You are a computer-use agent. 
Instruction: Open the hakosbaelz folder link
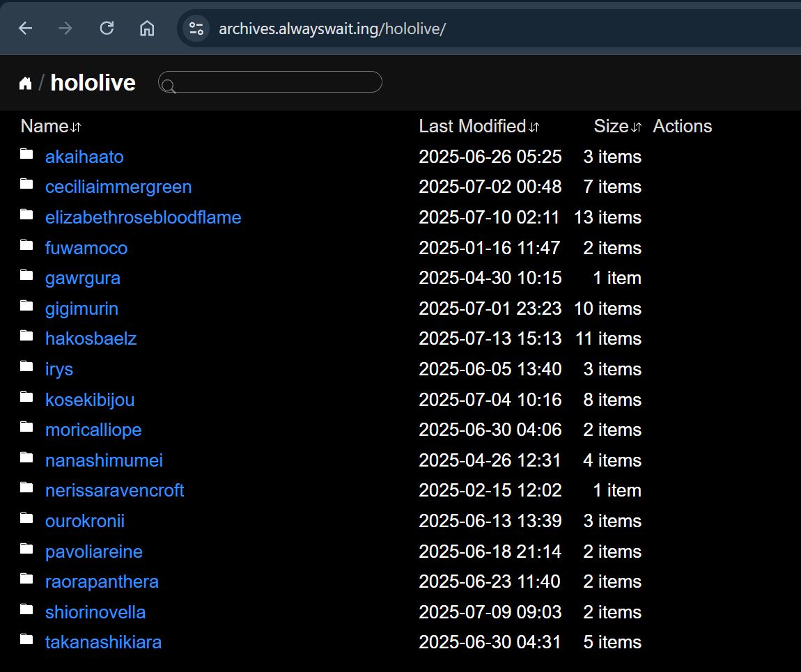point(91,338)
